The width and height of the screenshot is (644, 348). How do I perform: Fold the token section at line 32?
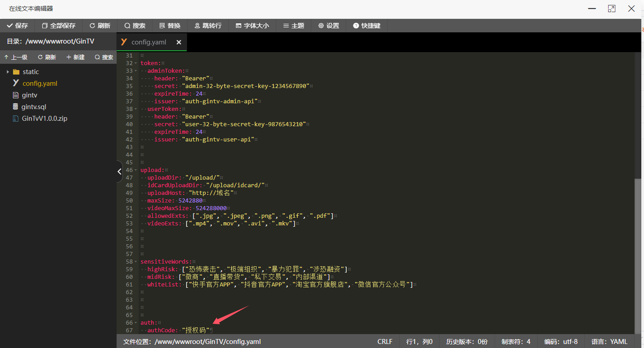pyautogui.click(x=136, y=63)
